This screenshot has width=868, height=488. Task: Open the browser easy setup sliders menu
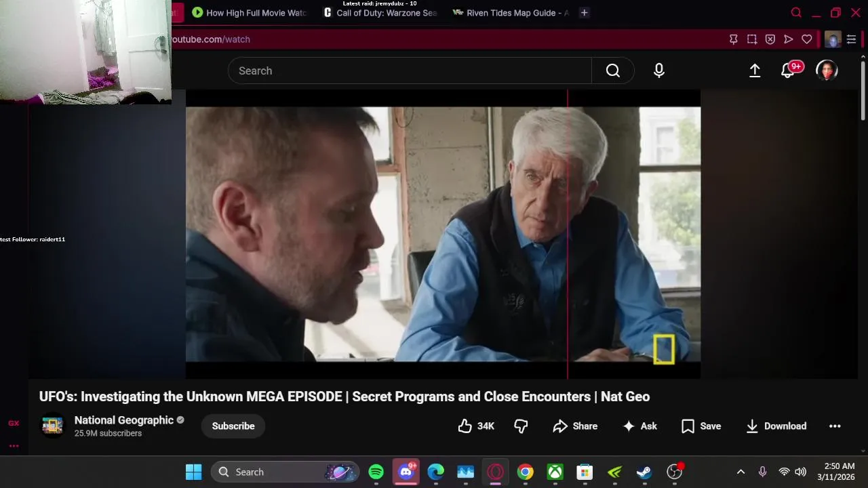tap(851, 39)
